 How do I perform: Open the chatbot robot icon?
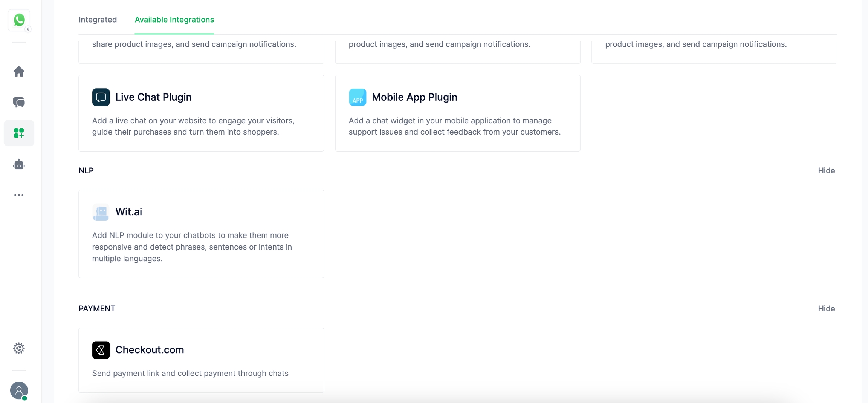[19, 164]
